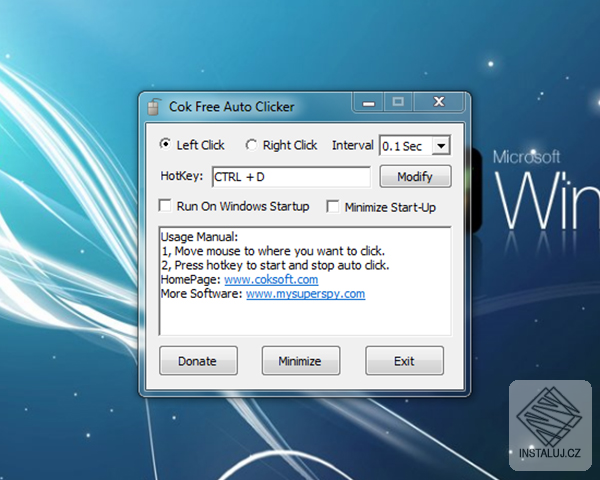Select the Left Click radio button
Viewport: 600px width, 480px height.
click(165, 144)
